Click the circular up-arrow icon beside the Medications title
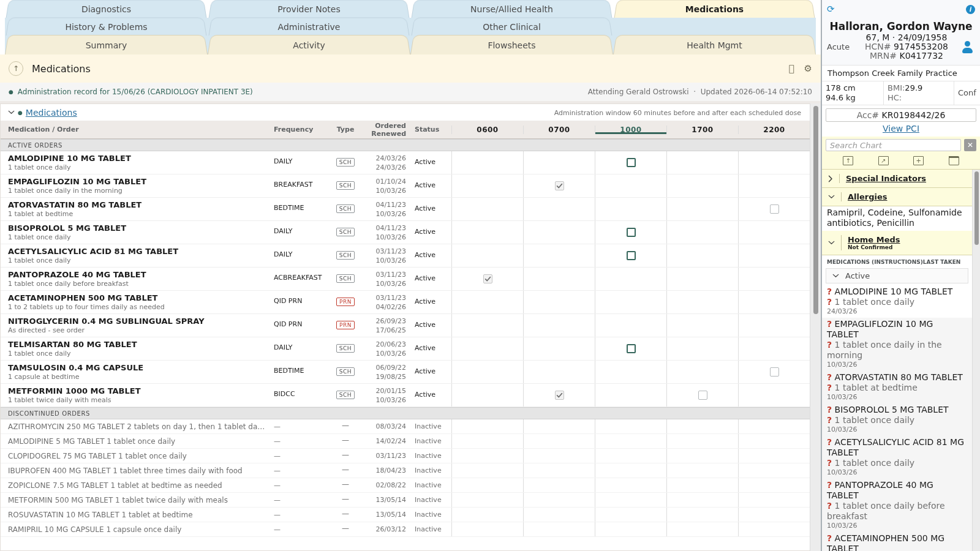980x551 pixels. point(16,69)
